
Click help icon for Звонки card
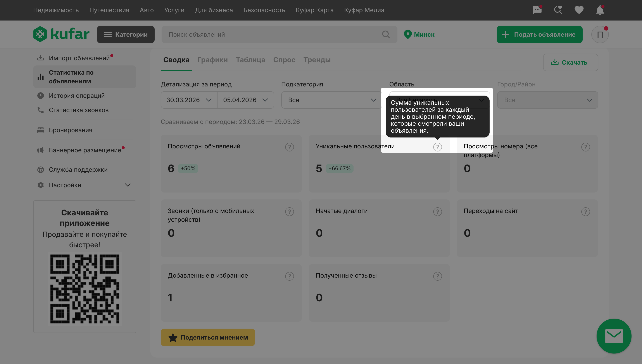(289, 211)
